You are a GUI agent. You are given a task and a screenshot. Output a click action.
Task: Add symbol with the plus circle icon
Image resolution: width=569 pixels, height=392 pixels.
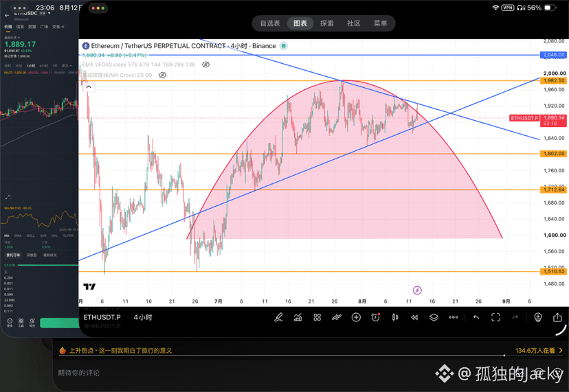357,318
